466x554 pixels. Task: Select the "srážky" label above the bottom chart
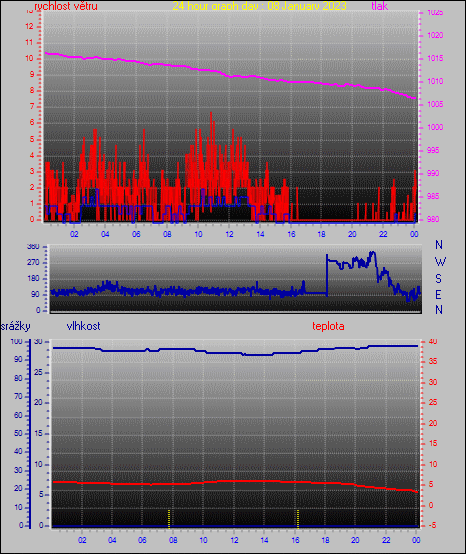tap(15, 326)
